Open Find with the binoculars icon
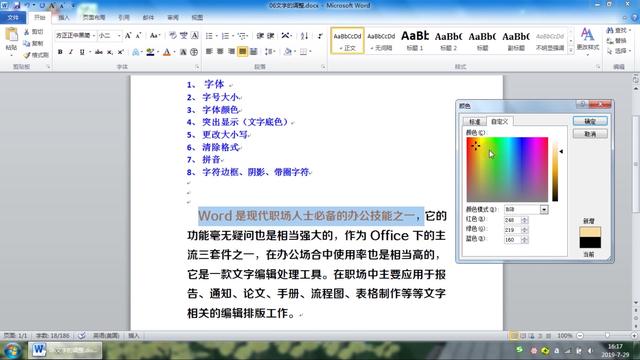640x360 pixels. coord(610,31)
